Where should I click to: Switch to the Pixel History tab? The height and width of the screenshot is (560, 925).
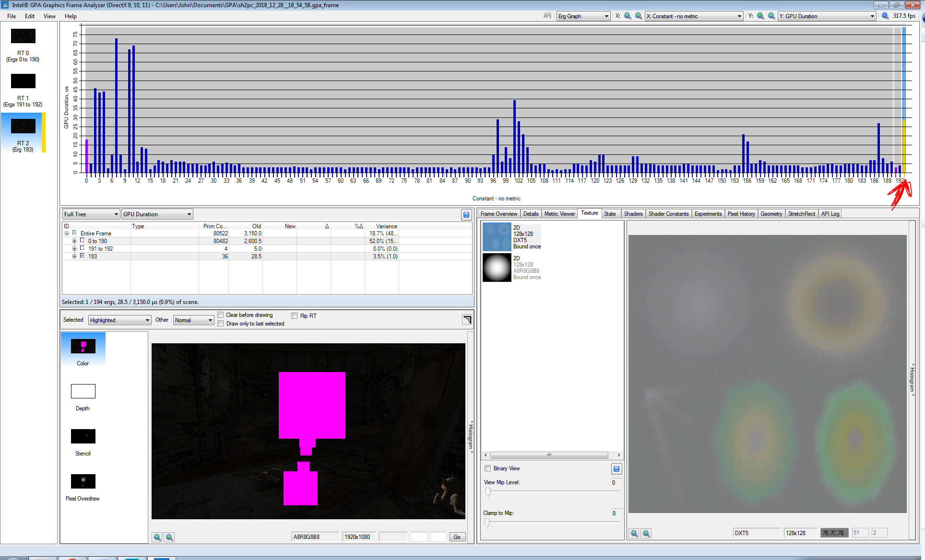(x=741, y=214)
